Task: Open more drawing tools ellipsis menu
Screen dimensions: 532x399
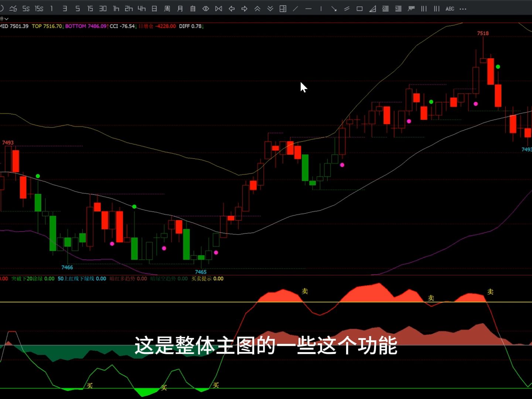Action: 463,8
